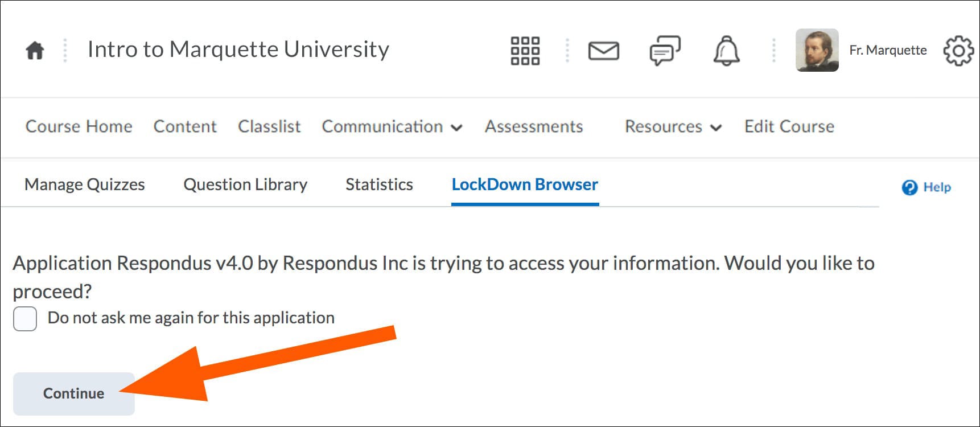980x427 pixels.
Task: Switch to the Question Library tab
Action: 245,184
